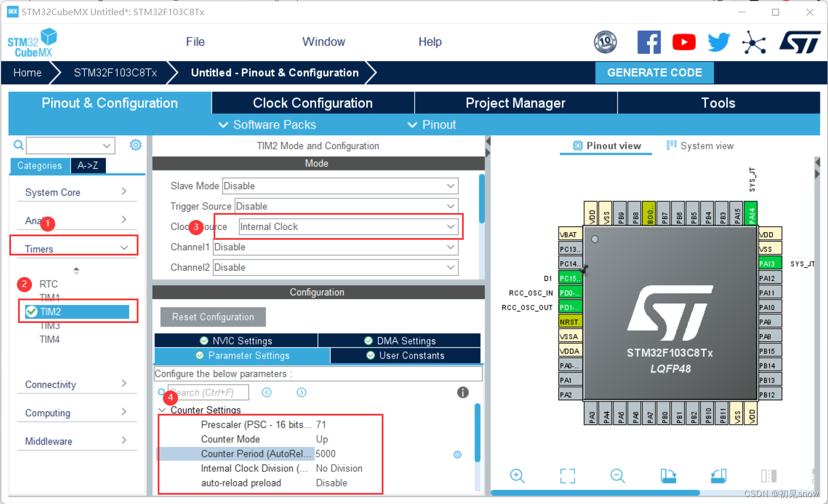Click the search magnifier in categories panel
Image resolution: width=828 pixels, height=504 pixels.
point(19,145)
